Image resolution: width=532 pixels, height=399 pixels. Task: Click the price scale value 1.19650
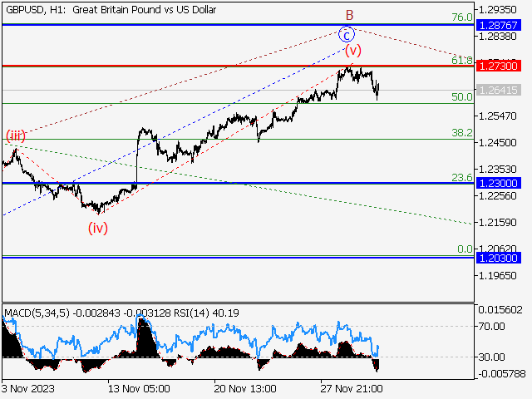pyautogui.click(x=497, y=275)
